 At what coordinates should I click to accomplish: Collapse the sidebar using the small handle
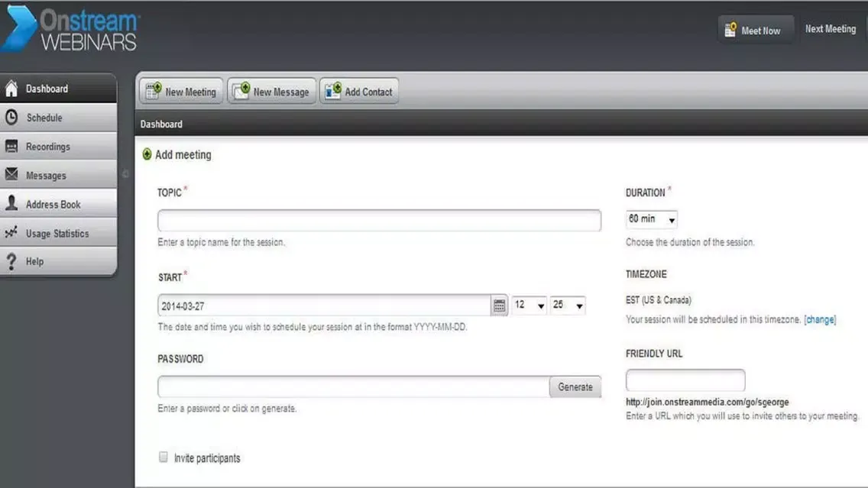coord(125,173)
